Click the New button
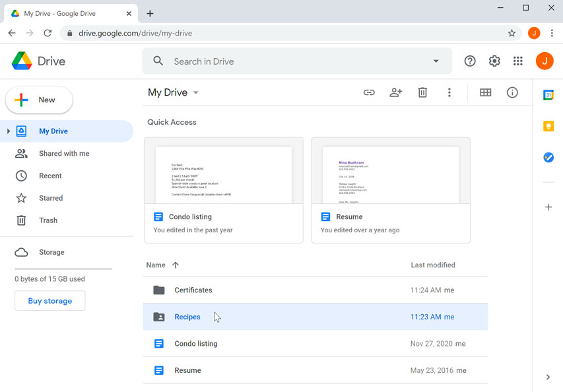Screen dimensions: 563x392 (x=39, y=100)
